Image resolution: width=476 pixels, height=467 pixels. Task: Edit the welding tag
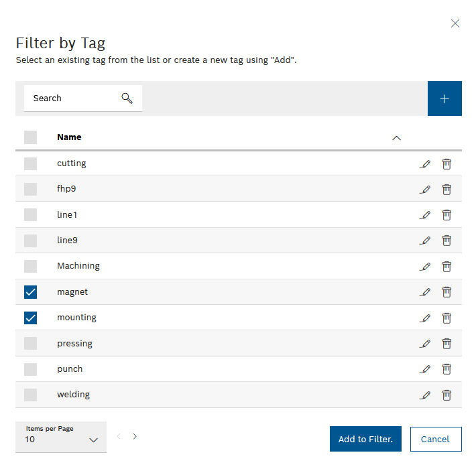click(x=425, y=395)
